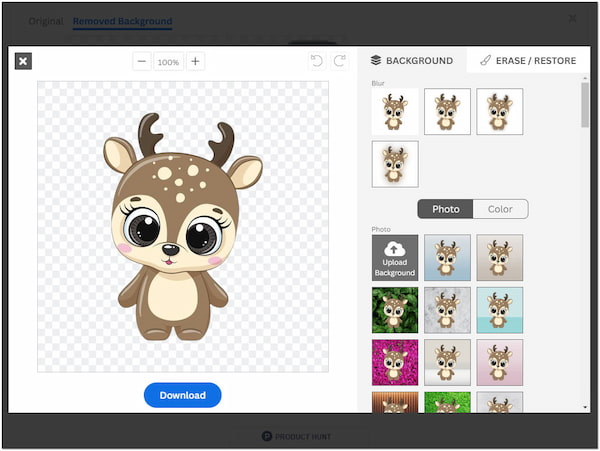Apply the teal wall background thumbnail

pyautogui.click(x=499, y=311)
